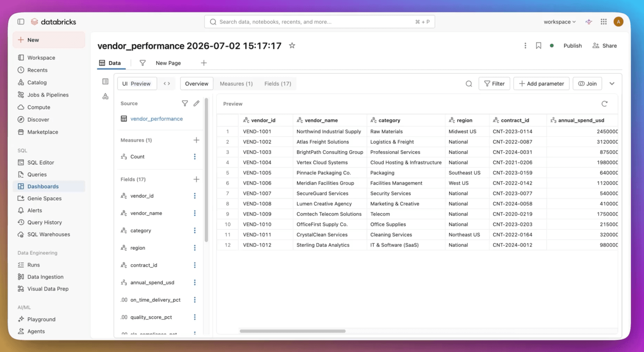
Task: Star the vendor_performance dashboard
Action: (x=292, y=45)
